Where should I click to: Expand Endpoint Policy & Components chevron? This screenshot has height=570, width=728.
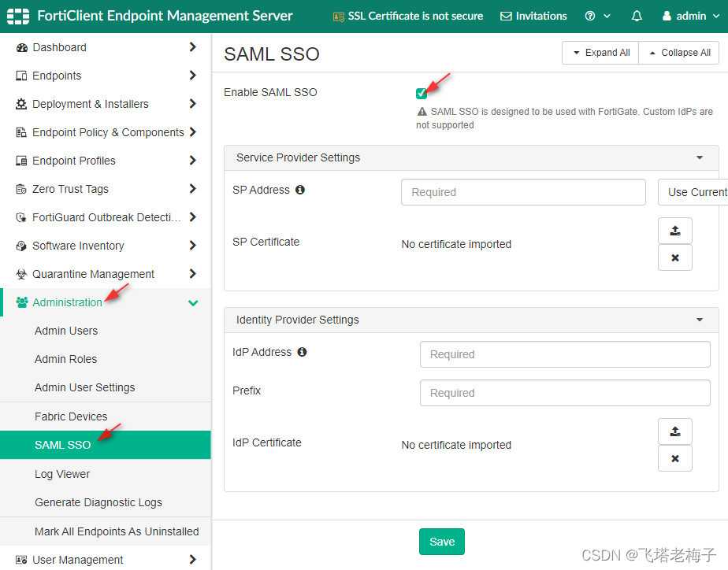tap(193, 131)
